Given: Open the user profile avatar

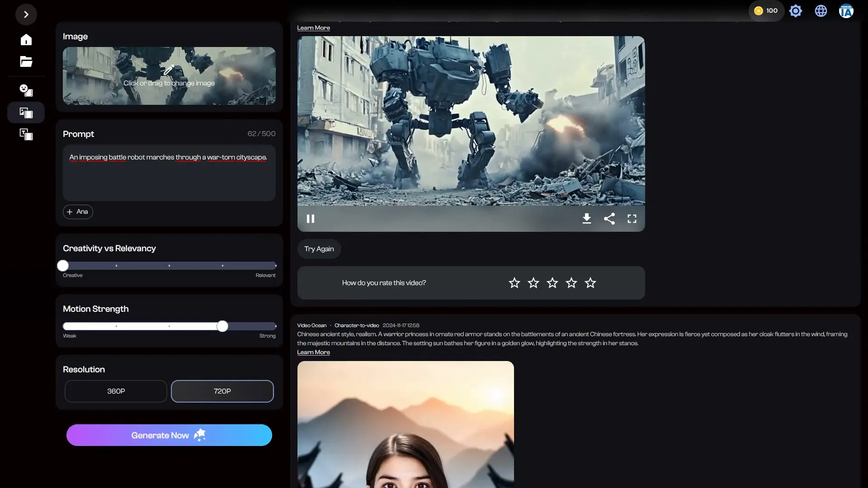Looking at the screenshot, I should point(846,11).
